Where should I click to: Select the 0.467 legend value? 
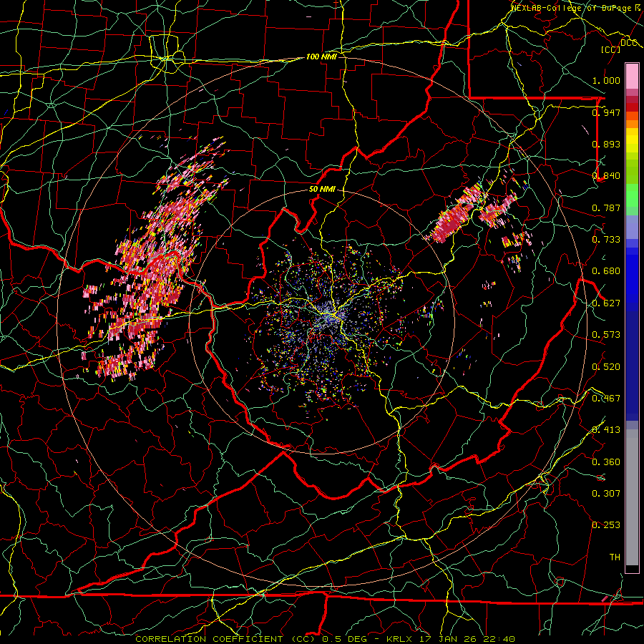coord(606,399)
